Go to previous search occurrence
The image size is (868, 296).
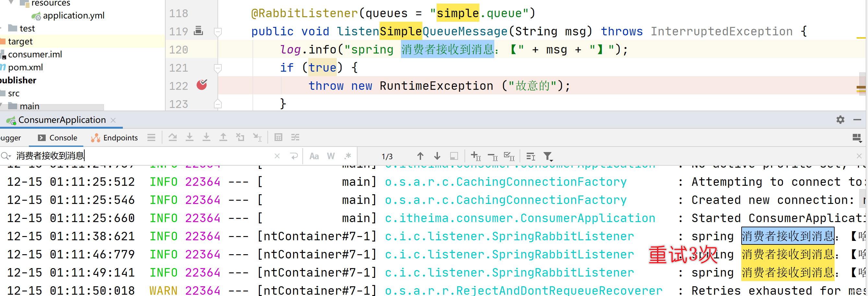click(x=420, y=156)
